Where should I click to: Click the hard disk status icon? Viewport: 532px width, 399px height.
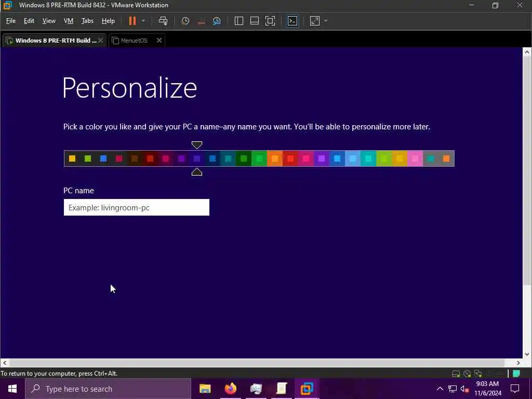456,374
